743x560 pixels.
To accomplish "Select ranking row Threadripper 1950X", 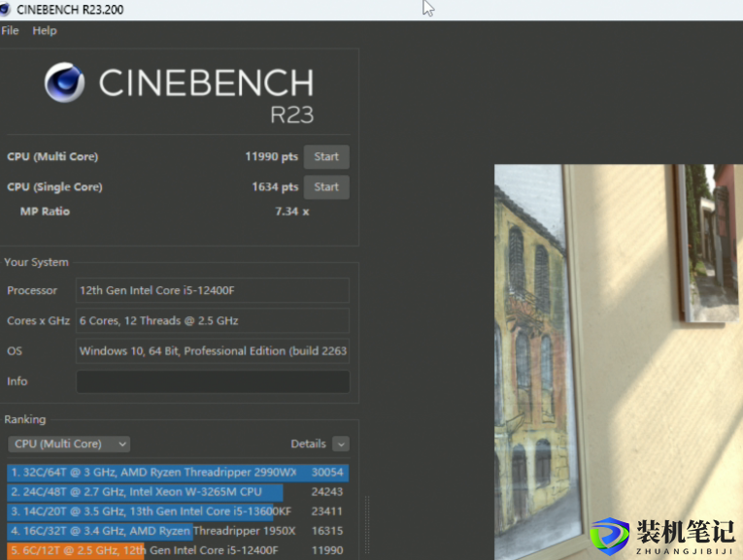I will 178,531.
